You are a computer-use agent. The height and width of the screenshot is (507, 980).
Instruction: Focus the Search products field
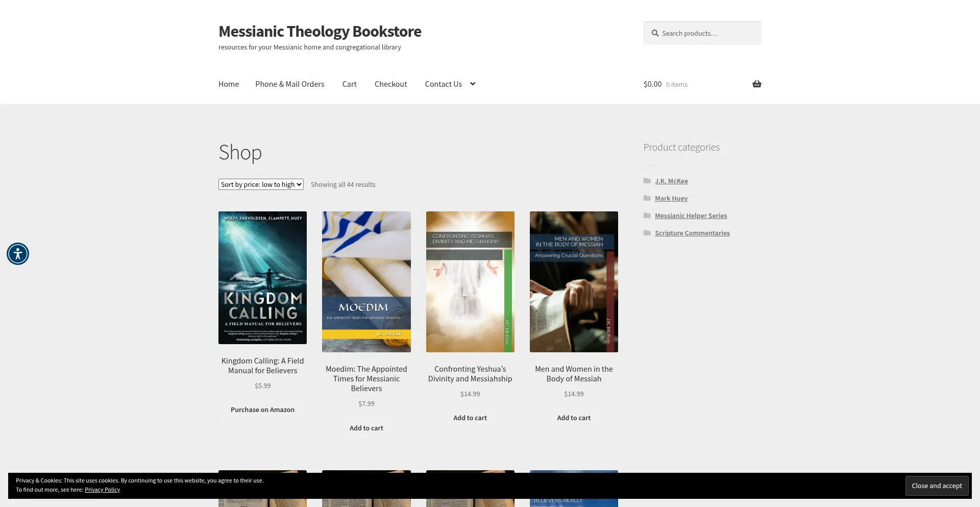702,33
